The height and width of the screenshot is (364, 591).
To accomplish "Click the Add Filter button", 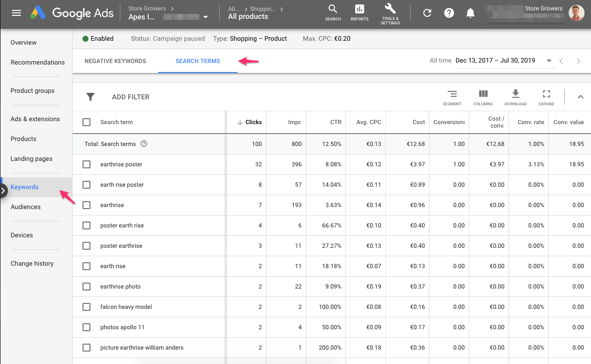I will click(x=130, y=97).
